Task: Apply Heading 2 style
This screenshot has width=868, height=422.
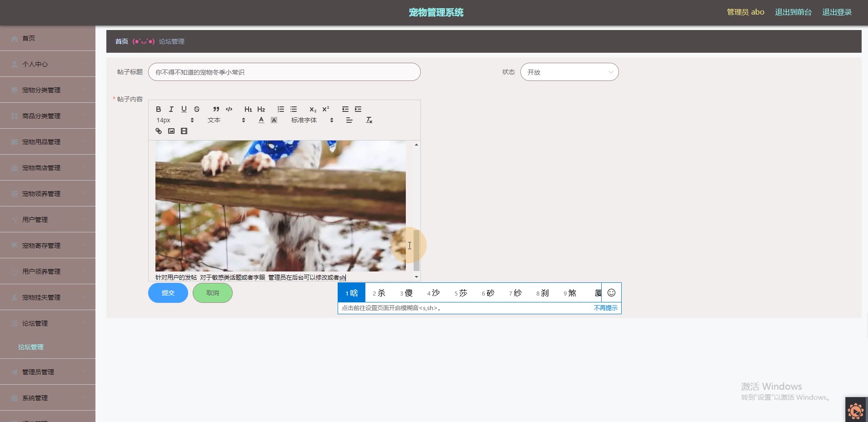Action: point(261,109)
